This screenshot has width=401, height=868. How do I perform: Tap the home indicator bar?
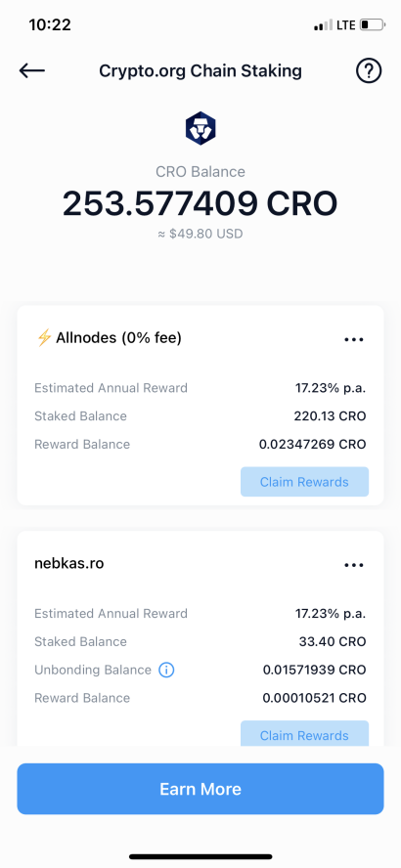coord(200,856)
